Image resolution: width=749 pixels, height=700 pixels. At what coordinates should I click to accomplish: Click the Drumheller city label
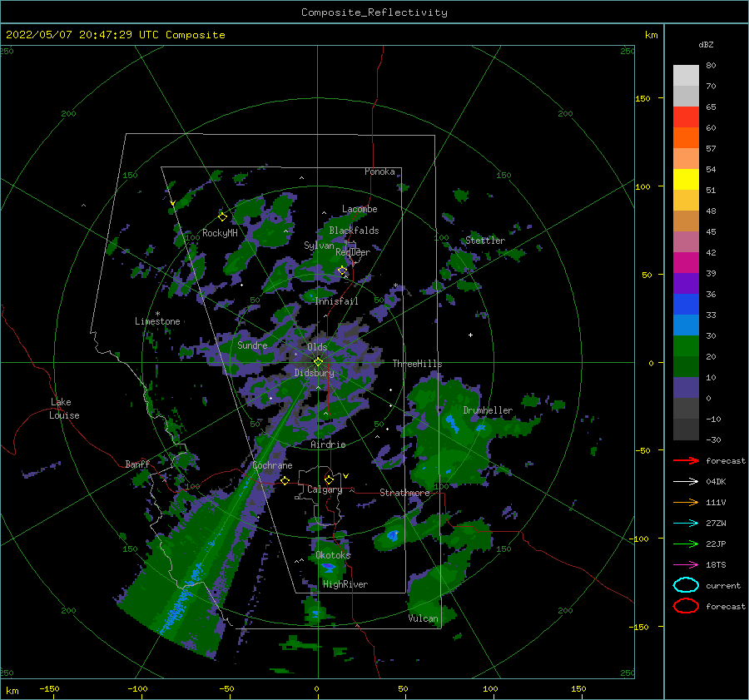(488, 410)
